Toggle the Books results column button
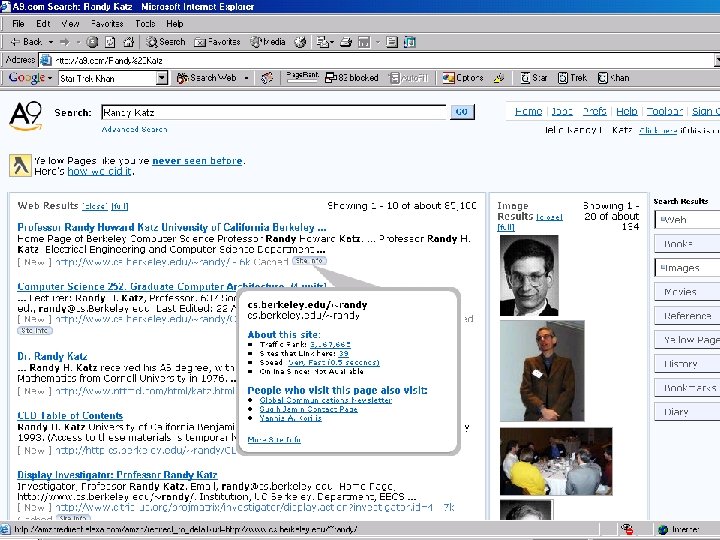Image resolution: width=720 pixels, height=540 pixels. 687,244
